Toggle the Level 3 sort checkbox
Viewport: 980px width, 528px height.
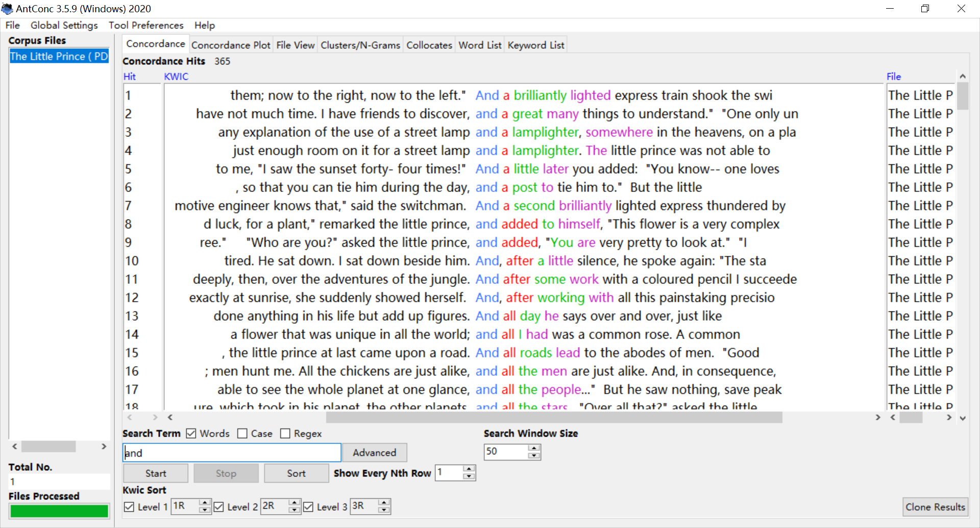308,507
